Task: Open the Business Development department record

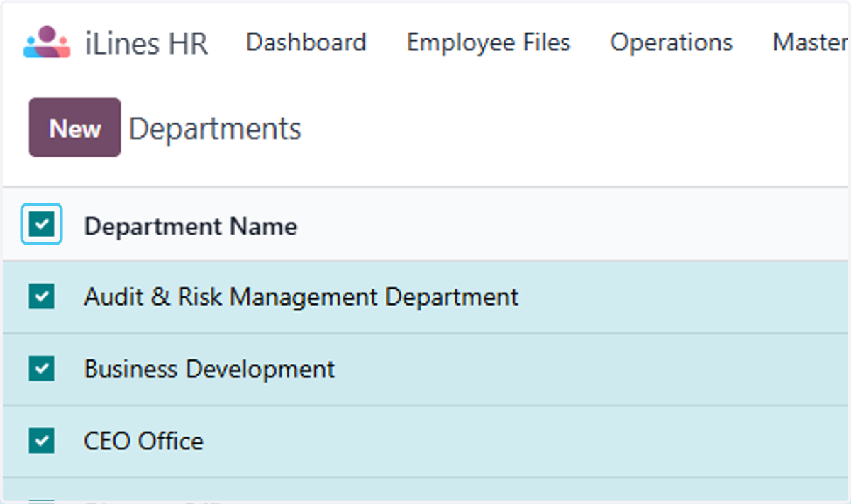Action: tap(209, 369)
